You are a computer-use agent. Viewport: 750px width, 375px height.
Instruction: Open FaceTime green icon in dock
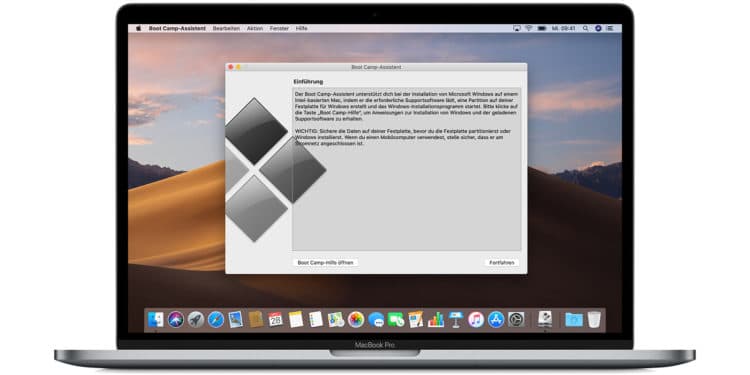tap(396, 319)
